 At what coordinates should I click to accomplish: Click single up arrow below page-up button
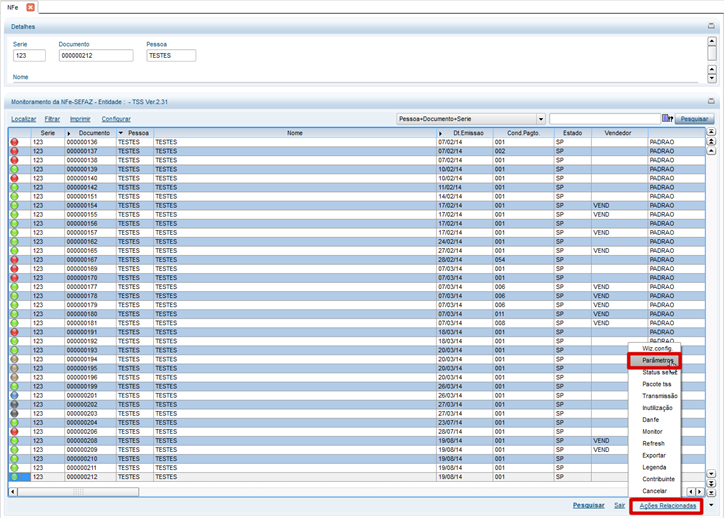click(712, 151)
